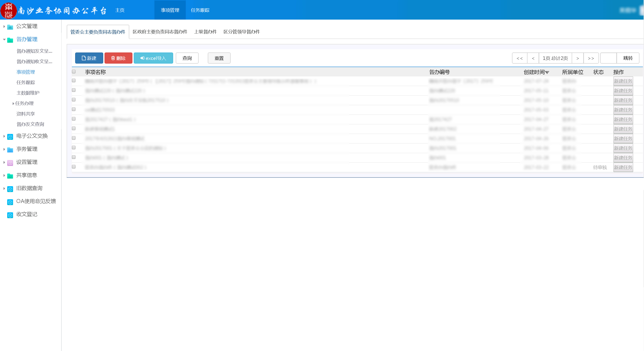Open 督办通知收文呈... in sidebar
The height and width of the screenshot is (351, 644).
tap(34, 61)
